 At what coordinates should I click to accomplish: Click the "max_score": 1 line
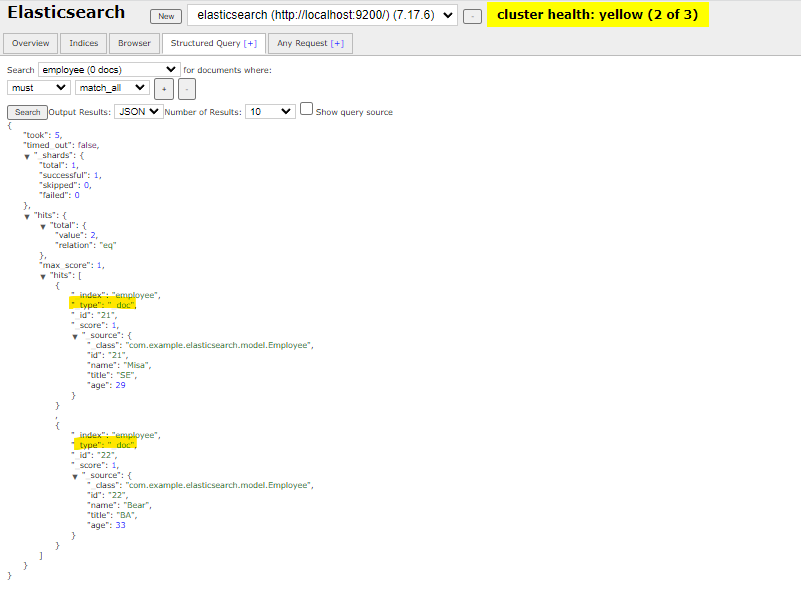tap(72, 265)
